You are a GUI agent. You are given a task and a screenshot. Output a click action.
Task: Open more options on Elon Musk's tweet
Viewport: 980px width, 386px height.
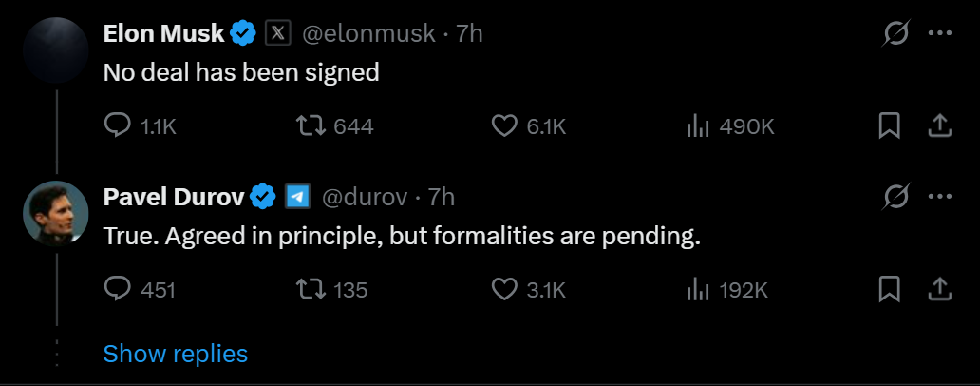939,33
